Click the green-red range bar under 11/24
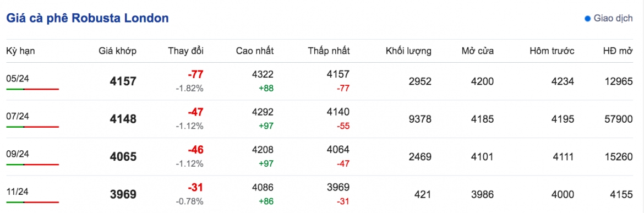Image resolution: width=644 pixels, height=213 pixels. pos(32,203)
